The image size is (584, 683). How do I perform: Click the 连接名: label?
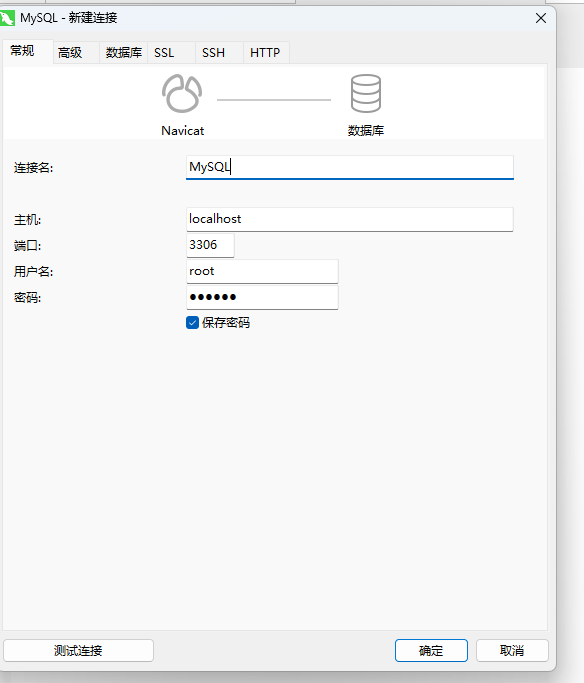(x=34, y=168)
